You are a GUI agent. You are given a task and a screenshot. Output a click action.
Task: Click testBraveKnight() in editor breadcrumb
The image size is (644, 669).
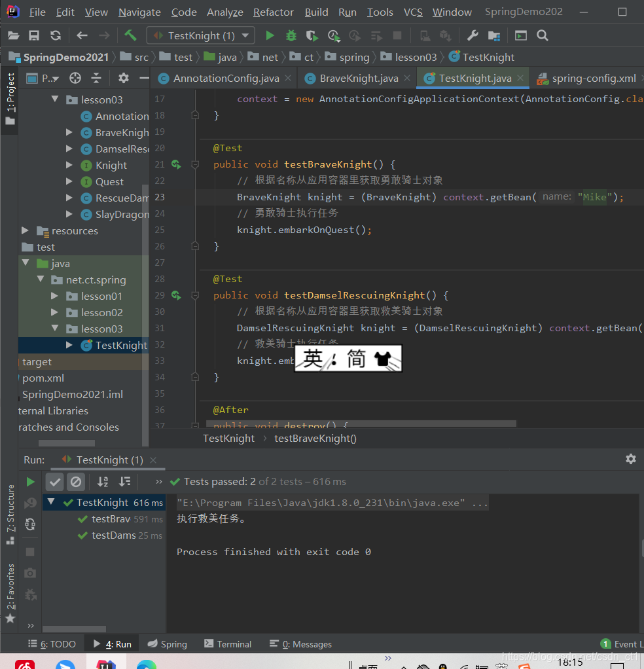tap(315, 439)
